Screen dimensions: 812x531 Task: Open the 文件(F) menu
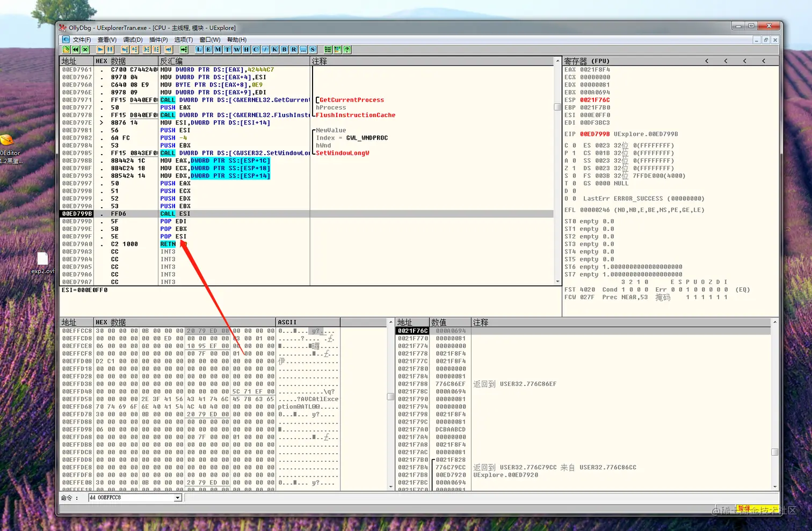(x=82, y=40)
